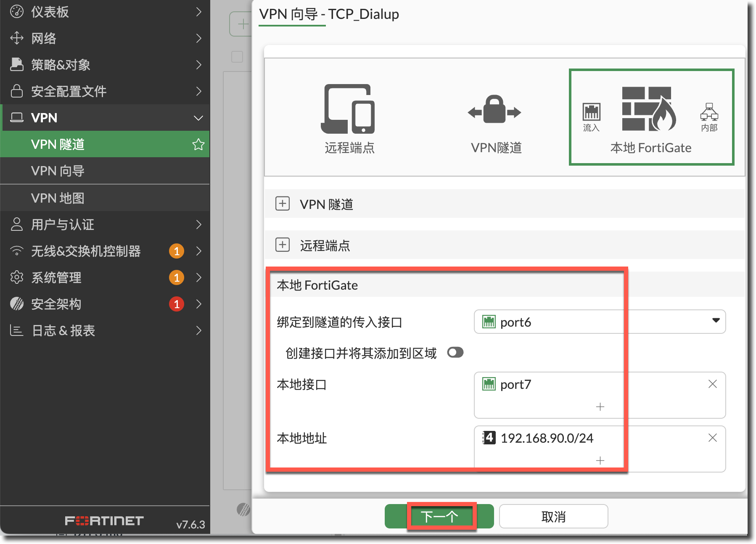
Task: Open the VPN 隧道 menu item
Action: tap(105, 144)
